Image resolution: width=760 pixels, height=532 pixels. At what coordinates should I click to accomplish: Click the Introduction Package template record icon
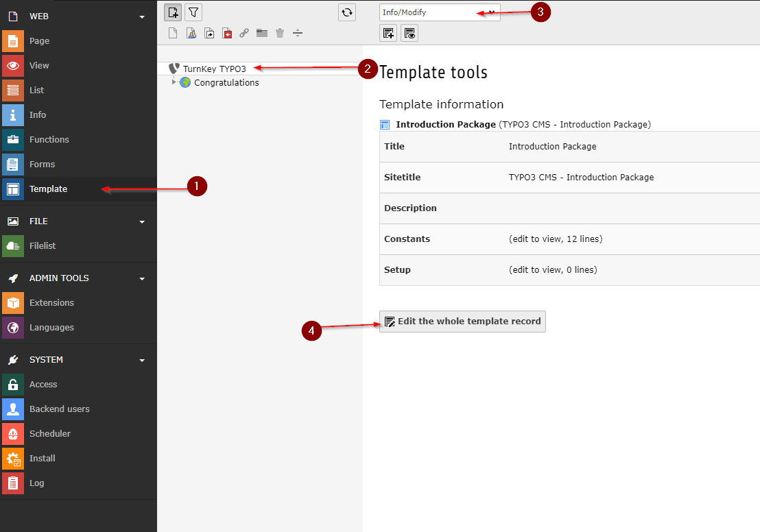[385, 125]
